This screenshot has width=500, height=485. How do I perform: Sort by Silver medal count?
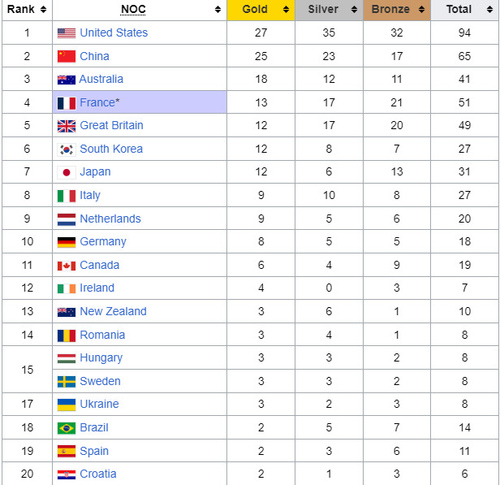tap(354, 9)
